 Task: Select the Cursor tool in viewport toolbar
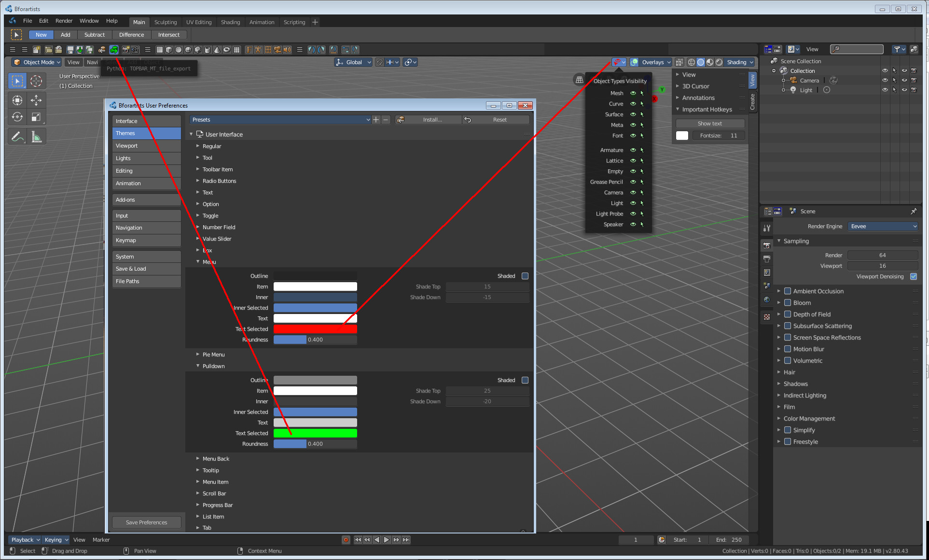coord(36,81)
